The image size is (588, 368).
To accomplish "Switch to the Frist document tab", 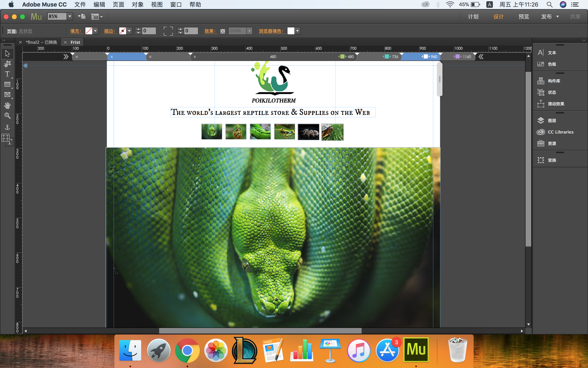I will point(75,42).
